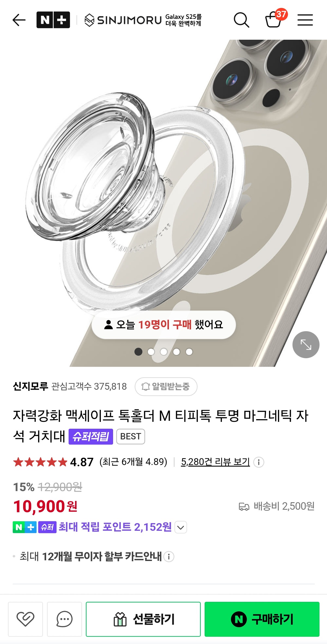Viewport: 327px width, 644px height.
Task: Select the fifth image carousel dot
Action: (189, 352)
